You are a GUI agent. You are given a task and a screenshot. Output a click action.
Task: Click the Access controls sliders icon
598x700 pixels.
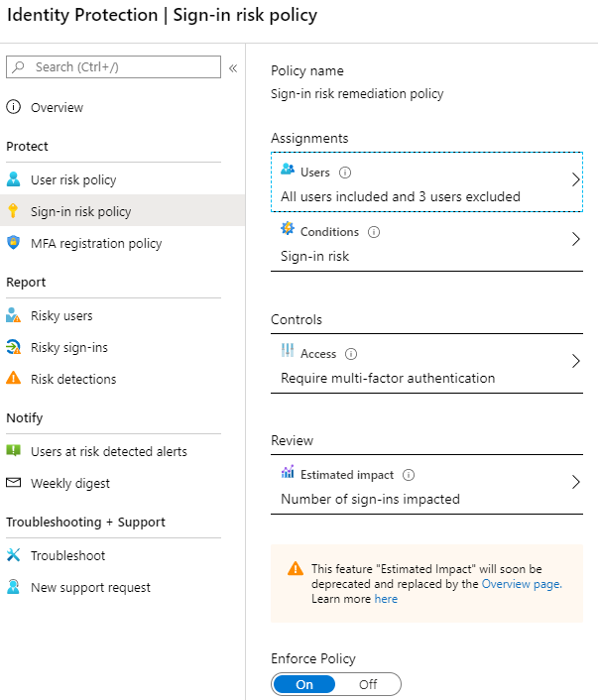[288, 350]
